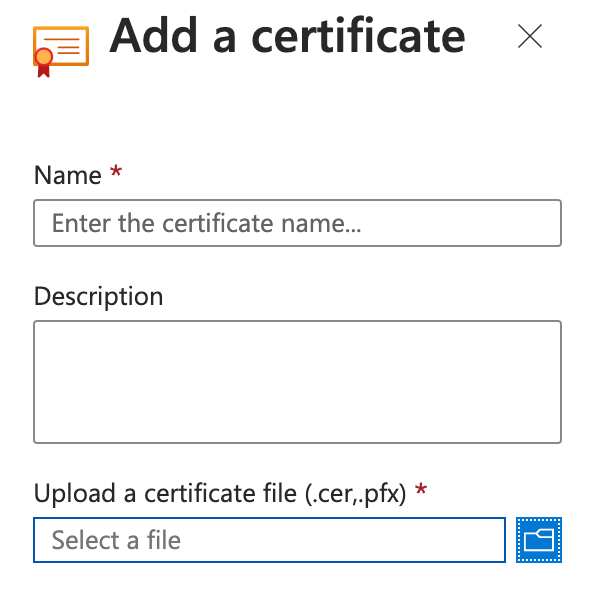590x600 pixels.
Task: Open the file picker with the blue folder button
Action: point(539,540)
